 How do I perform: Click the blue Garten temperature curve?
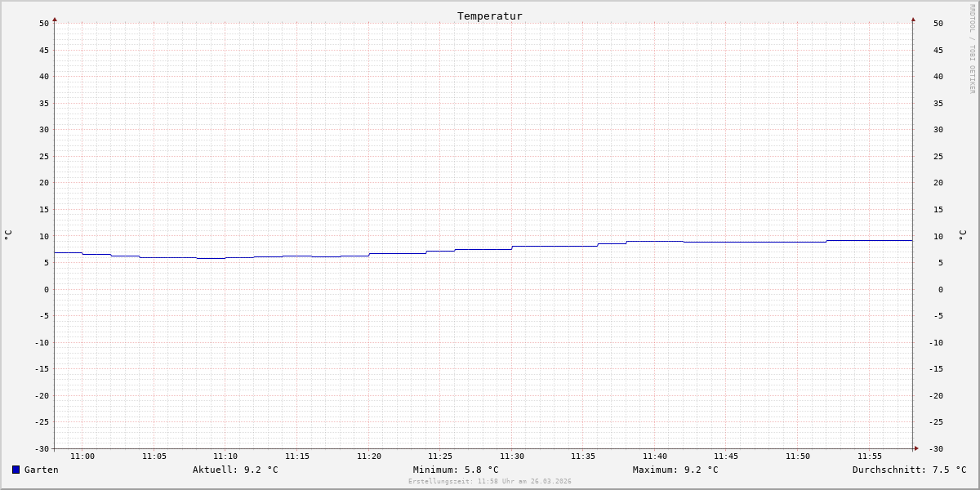483,249
